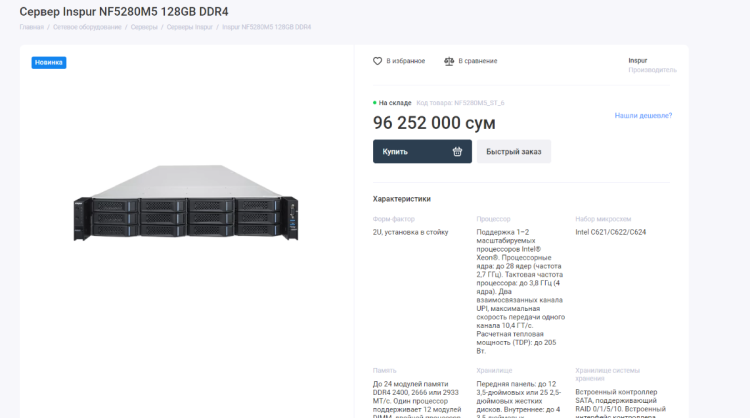Go to Главная breadcrumb
Viewport: 750px width, 418px height.
(31, 27)
